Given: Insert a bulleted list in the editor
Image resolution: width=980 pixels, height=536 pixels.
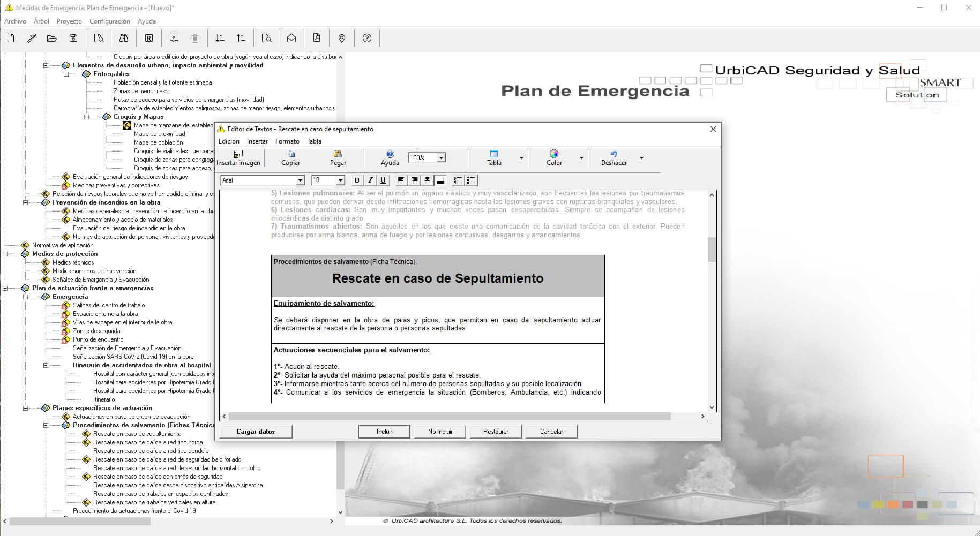Looking at the screenshot, I should [x=471, y=180].
